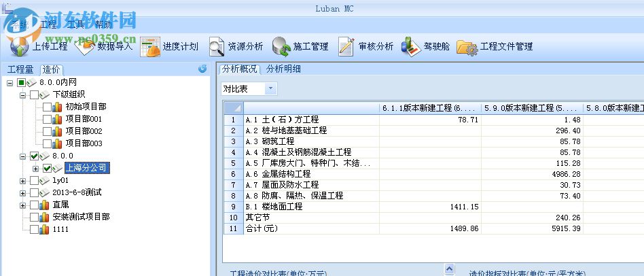Click the ly01 node icon
644x276 pixels.
pos(44,180)
